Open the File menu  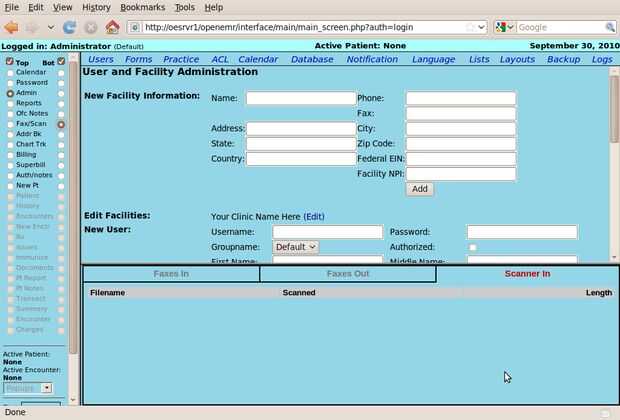coord(11,7)
